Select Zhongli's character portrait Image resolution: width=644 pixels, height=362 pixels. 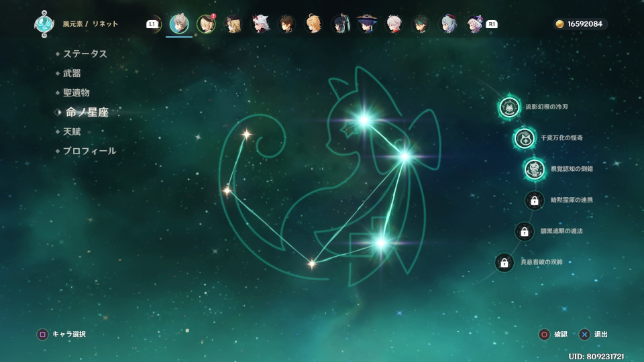[286, 24]
